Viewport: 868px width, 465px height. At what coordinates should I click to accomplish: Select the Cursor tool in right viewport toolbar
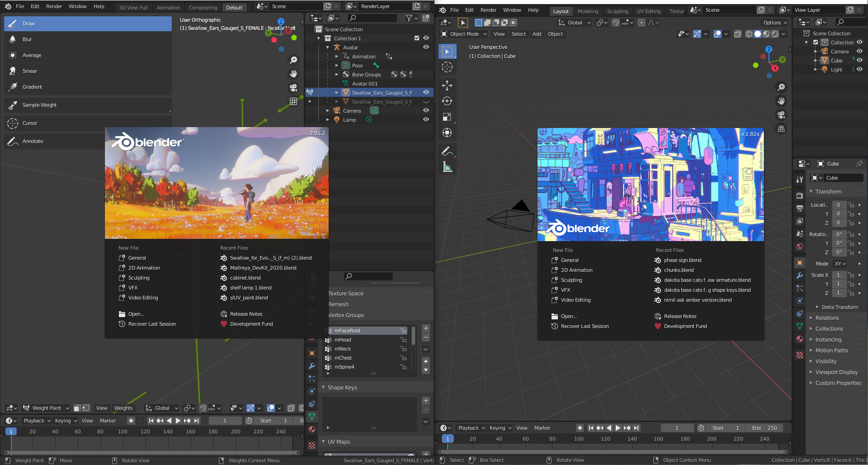(447, 67)
